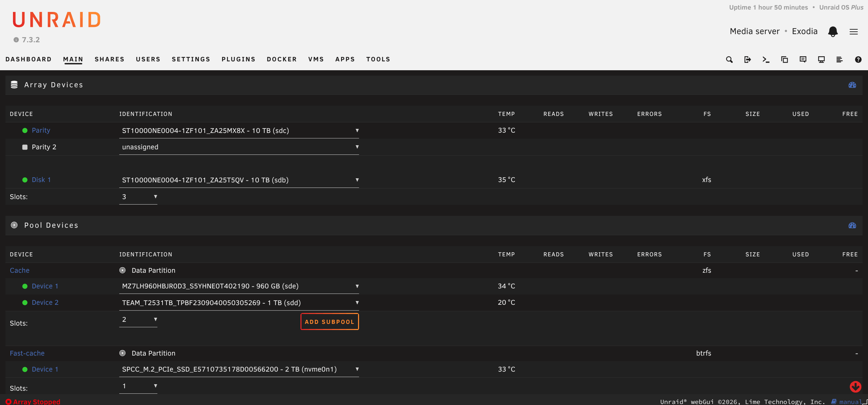
Task: Click the Add Subpool button
Action: coord(330,322)
